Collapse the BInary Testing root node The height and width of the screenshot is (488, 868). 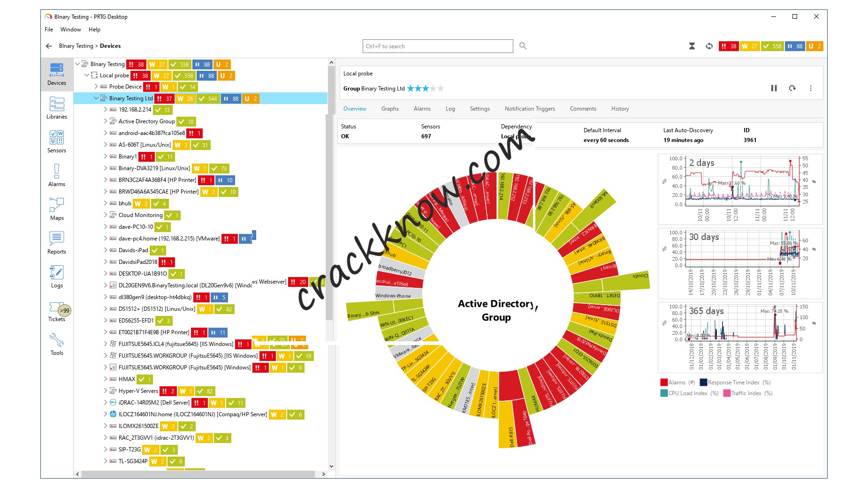[x=77, y=64]
